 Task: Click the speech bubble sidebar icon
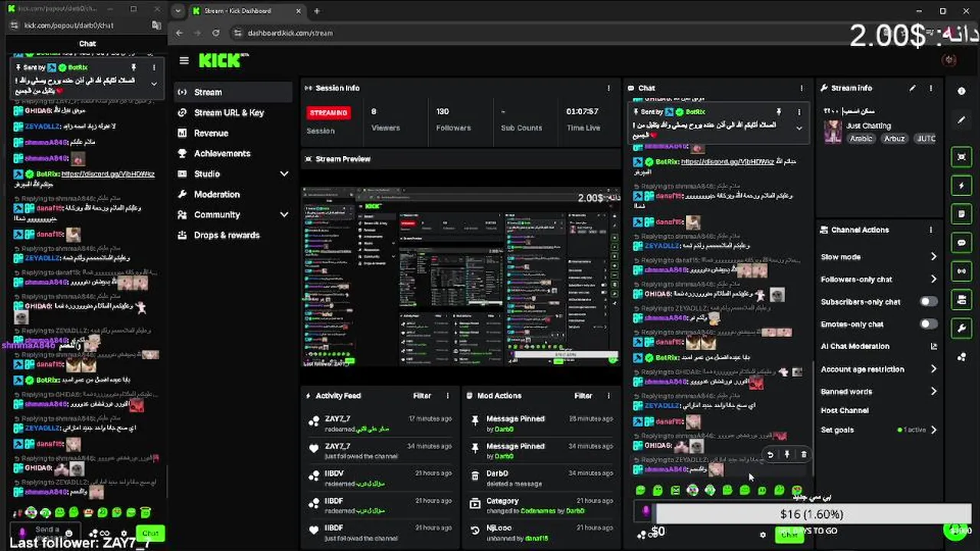pos(962,243)
